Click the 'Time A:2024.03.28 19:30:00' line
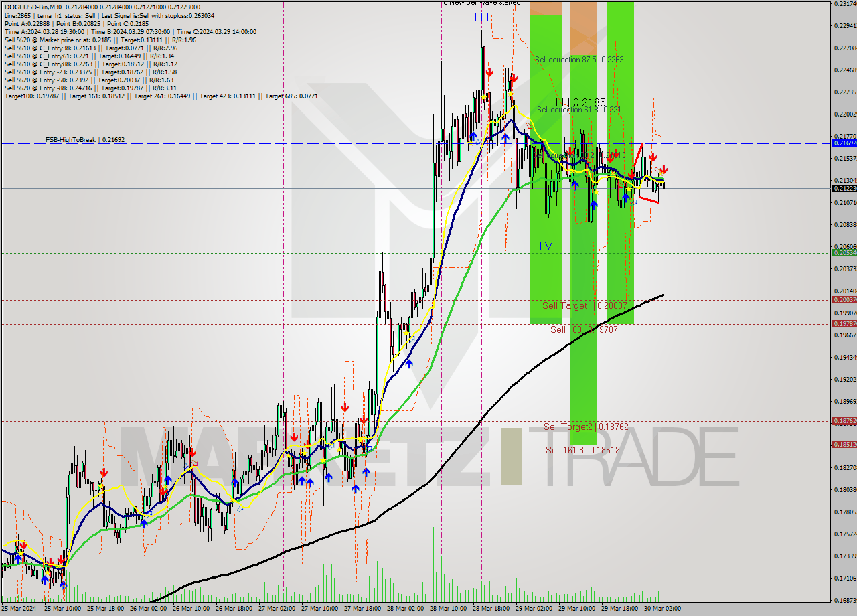The image size is (857, 616). tap(130, 31)
